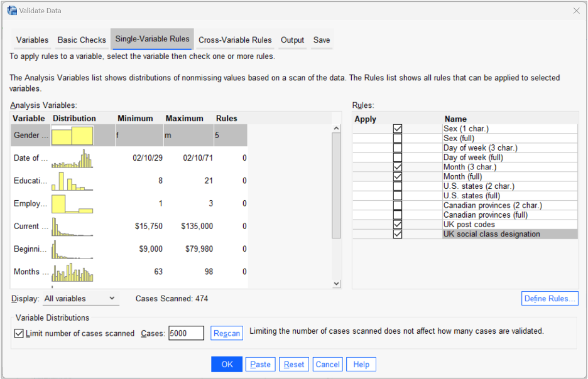Click the 02/10/29 minimum date
Screen dimensions: 588x379
click(148, 157)
